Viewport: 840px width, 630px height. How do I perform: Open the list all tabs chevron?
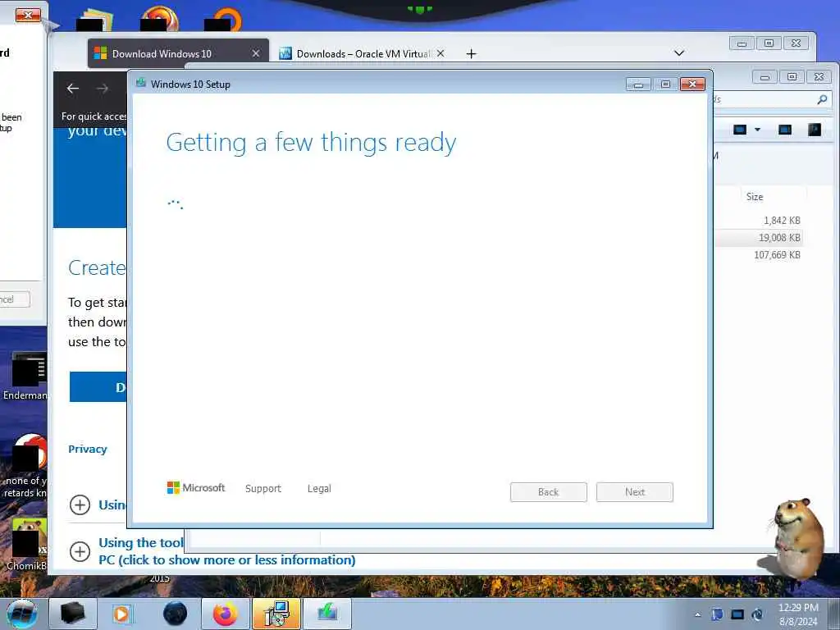click(x=679, y=53)
